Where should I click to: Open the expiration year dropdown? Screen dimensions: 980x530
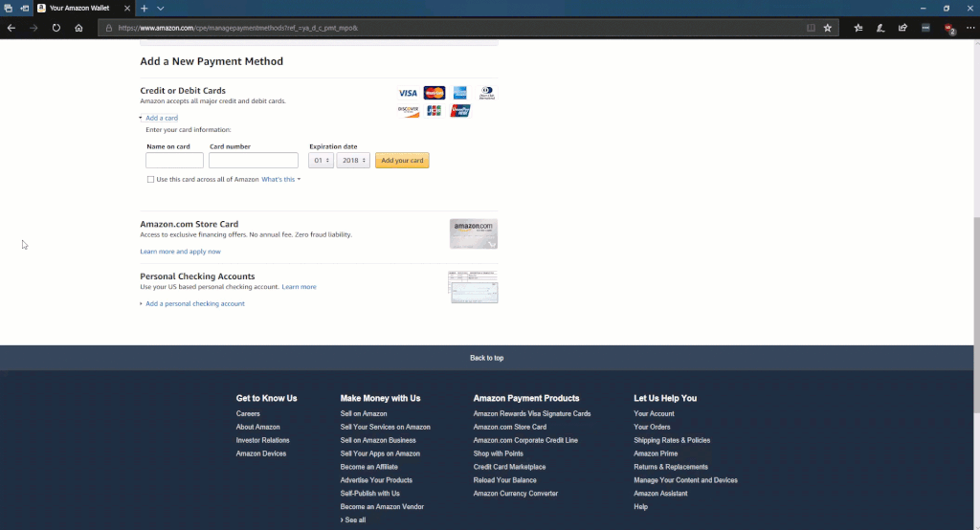click(353, 161)
